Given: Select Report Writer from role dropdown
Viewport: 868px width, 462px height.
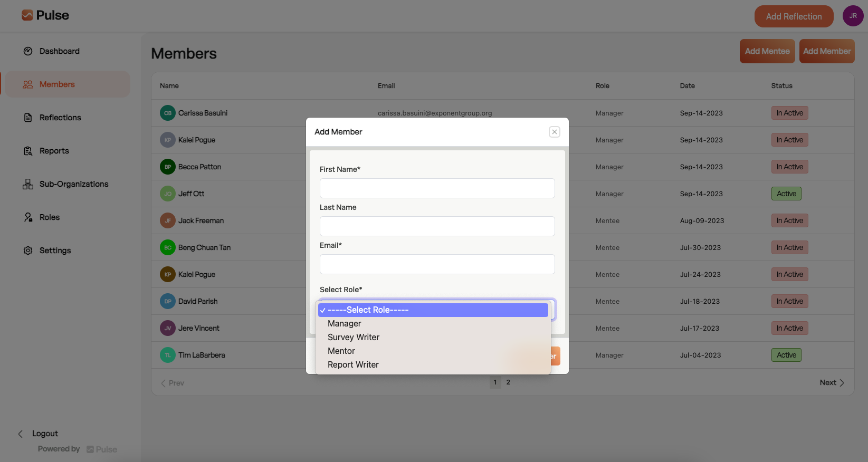Looking at the screenshot, I should point(433,365).
